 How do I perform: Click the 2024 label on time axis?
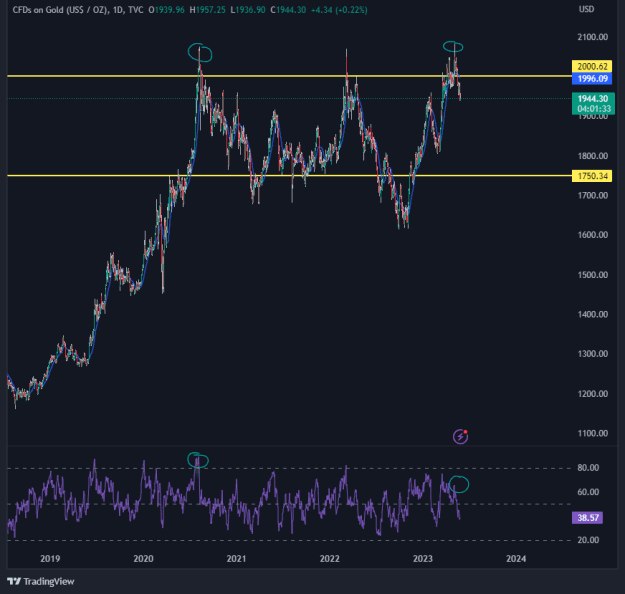(516, 559)
